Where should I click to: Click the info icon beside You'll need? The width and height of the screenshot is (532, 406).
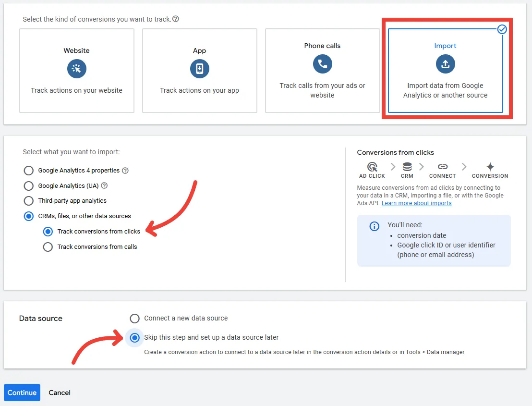[374, 226]
